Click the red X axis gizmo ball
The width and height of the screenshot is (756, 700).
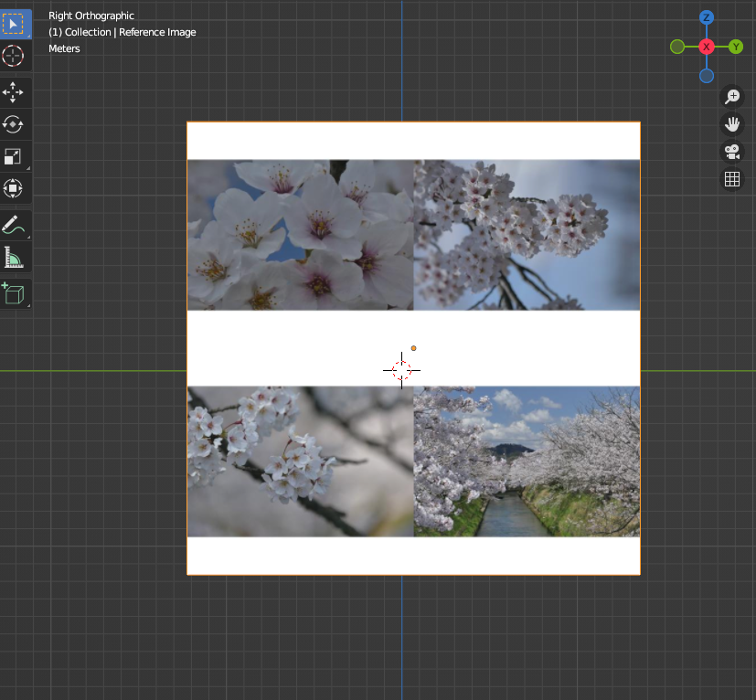click(x=706, y=45)
